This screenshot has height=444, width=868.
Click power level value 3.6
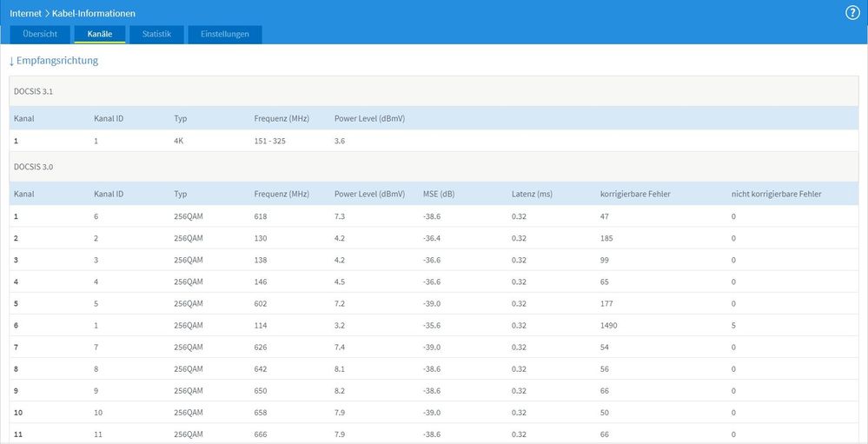[x=340, y=141]
